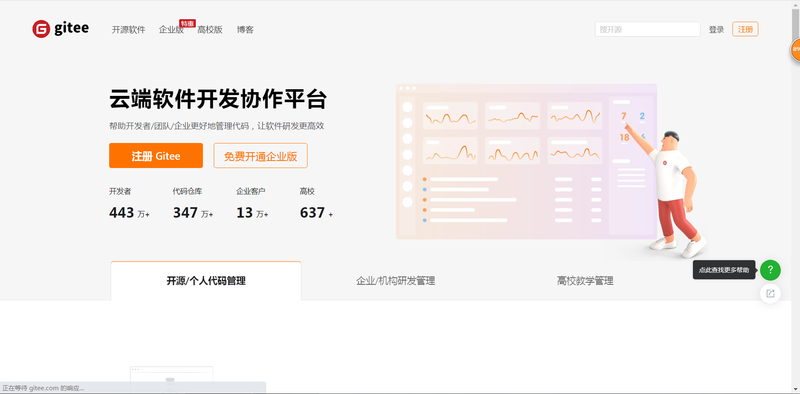Click the 13 万+ enterprise count
800x394 pixels.
pyautogui.click(x=252, y=213)
